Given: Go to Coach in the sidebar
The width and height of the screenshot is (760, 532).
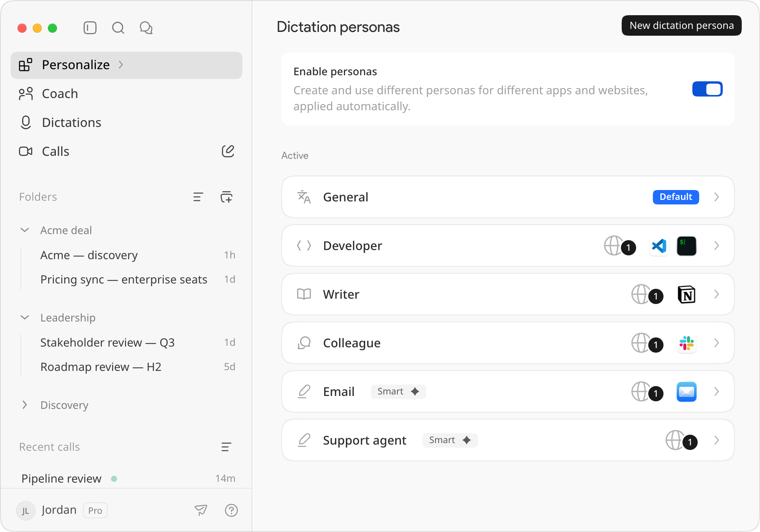Looking at the screenshot, I should tap(127, 94).
